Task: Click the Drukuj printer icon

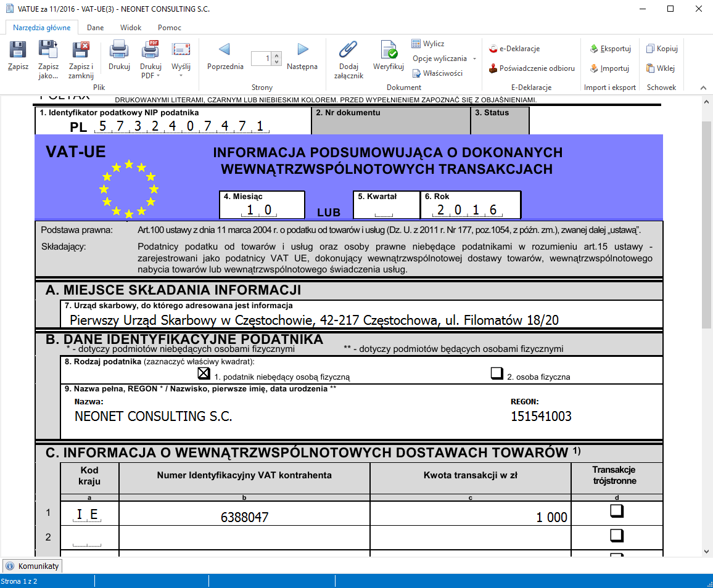Action: tap(118, 51)
